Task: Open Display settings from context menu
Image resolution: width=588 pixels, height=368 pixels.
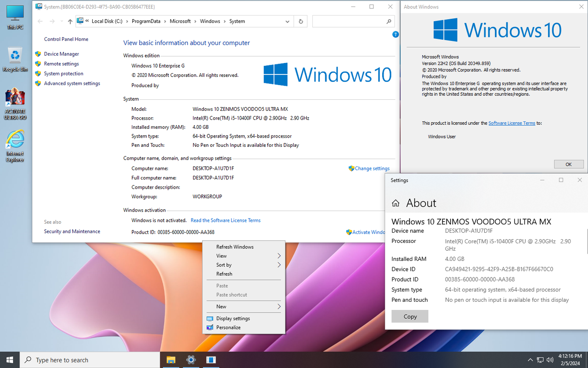Action: tap(243, 318)
